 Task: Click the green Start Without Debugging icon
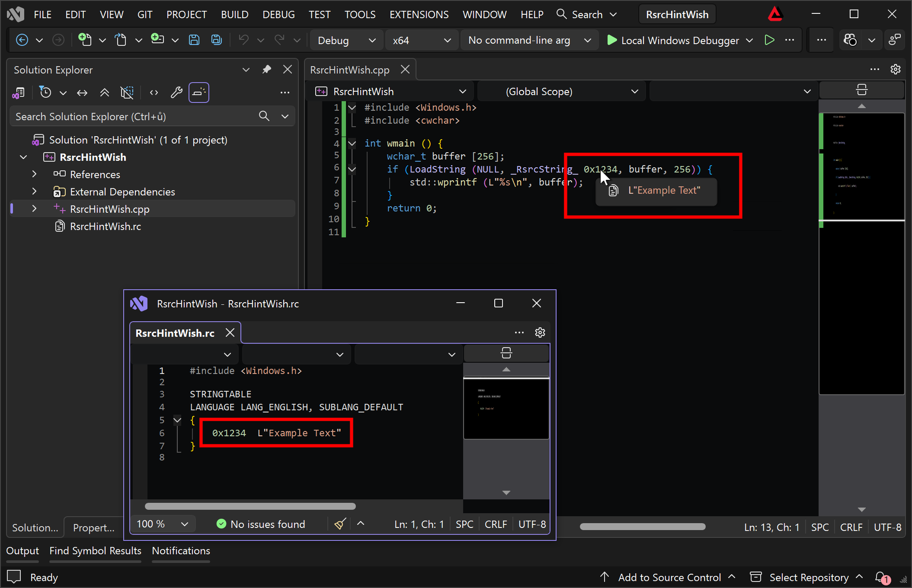(769, 40)
